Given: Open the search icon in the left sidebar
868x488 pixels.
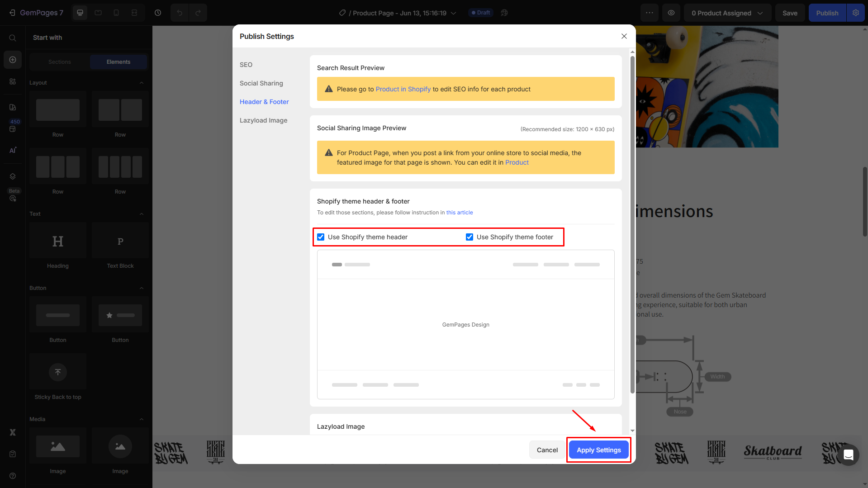Looking at the screenshot, I should (x=12, y=38).
